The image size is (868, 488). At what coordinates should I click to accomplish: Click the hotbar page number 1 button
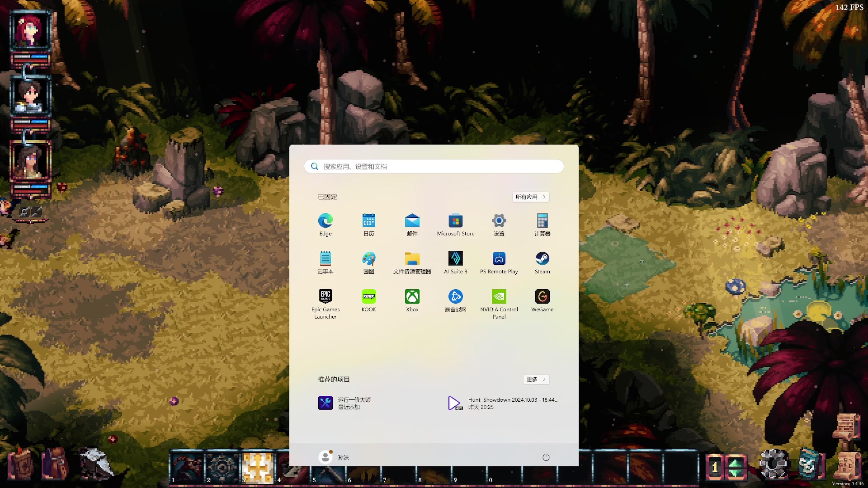715,467
